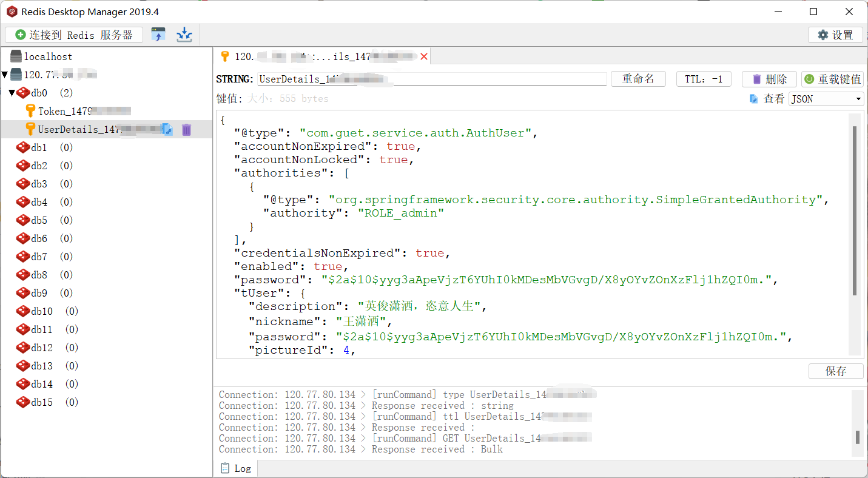Collapse the db0 database expander arrow

pos(12,93)
